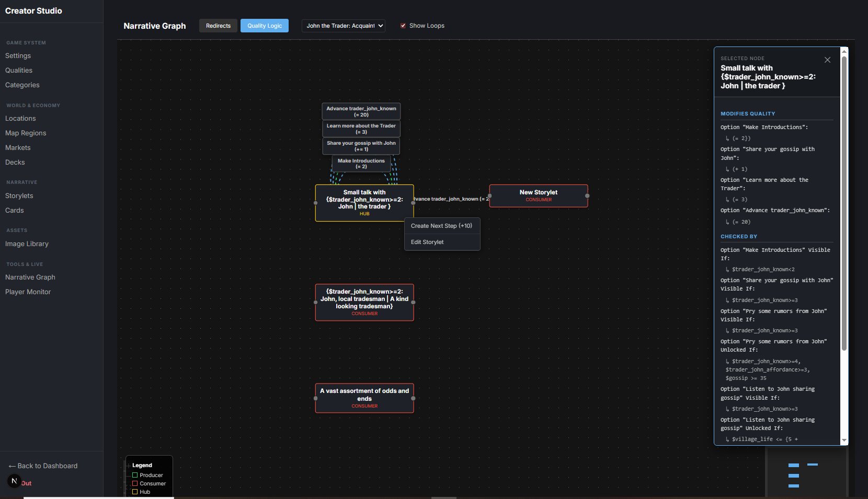Choose Create Next Step (+10) from context menu
This screenshot has height=499, width=868.
click(x=441, y=226)
